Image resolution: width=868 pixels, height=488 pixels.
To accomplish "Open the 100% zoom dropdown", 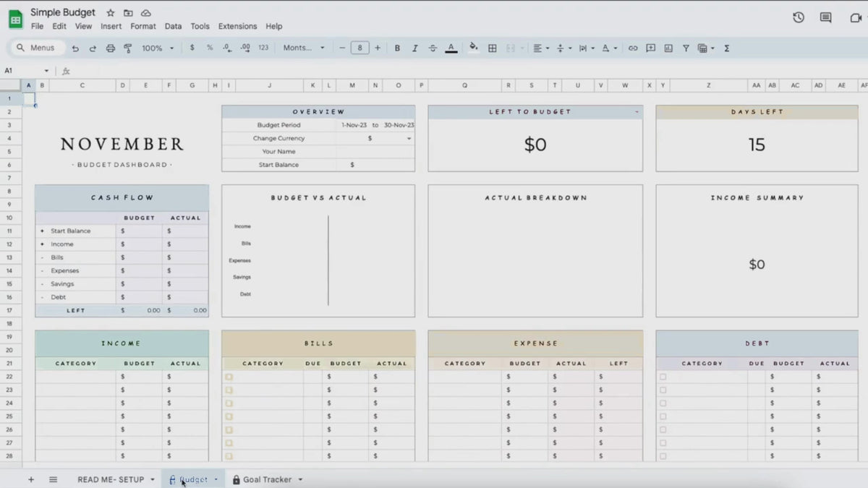I will pyautogui.click(x=158, y=48).
